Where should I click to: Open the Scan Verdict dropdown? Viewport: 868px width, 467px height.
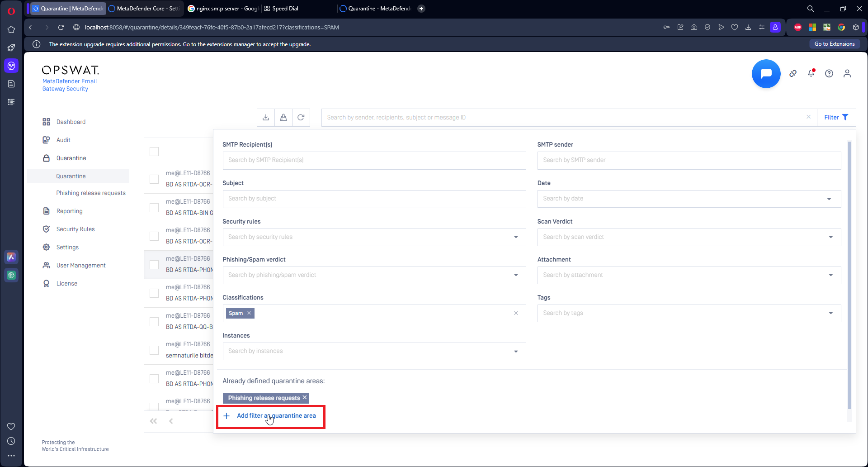tap(830, 237)
